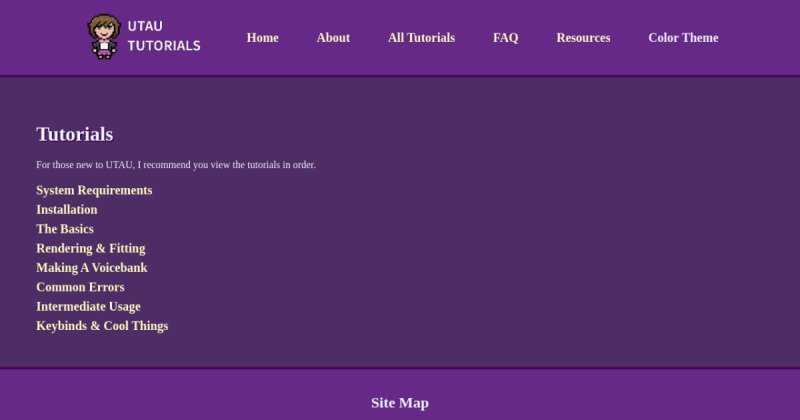Open the Color Theme menu

(683, 38)
